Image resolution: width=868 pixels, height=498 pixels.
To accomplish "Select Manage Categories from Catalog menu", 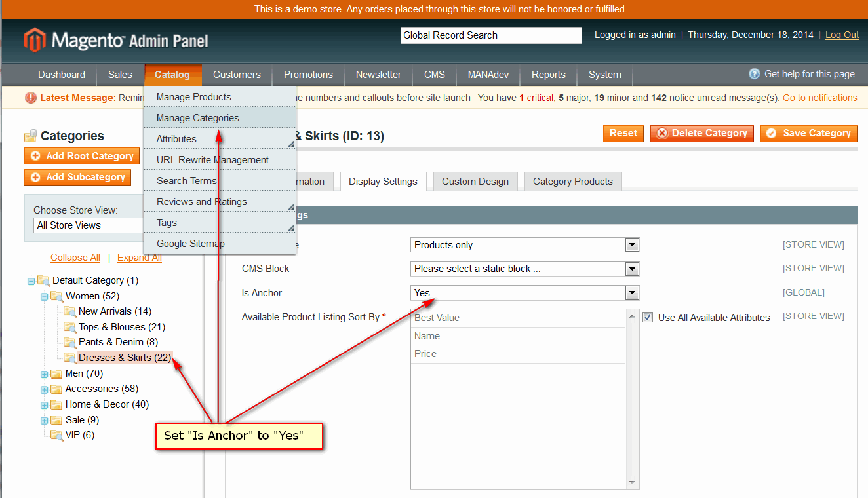I will 220,118.
